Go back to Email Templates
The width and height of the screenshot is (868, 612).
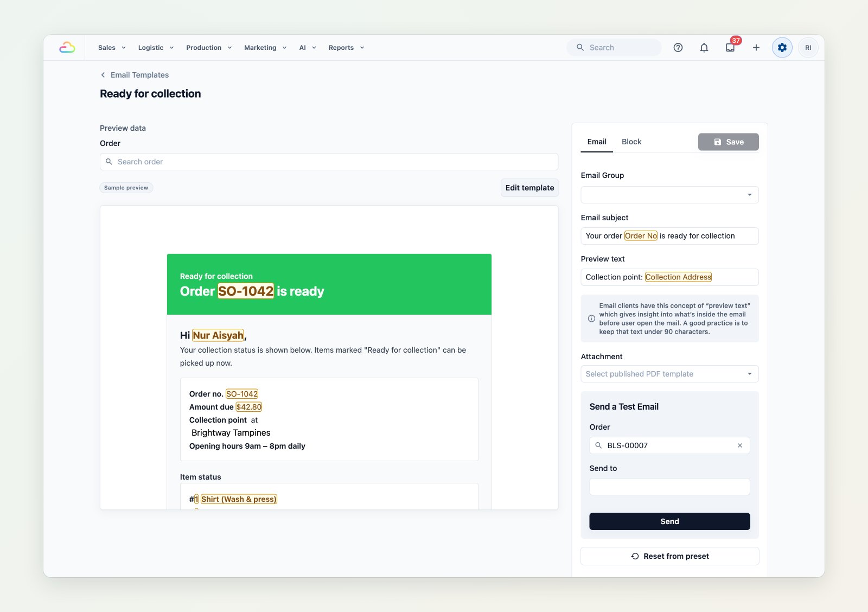[x=139, y=75]
